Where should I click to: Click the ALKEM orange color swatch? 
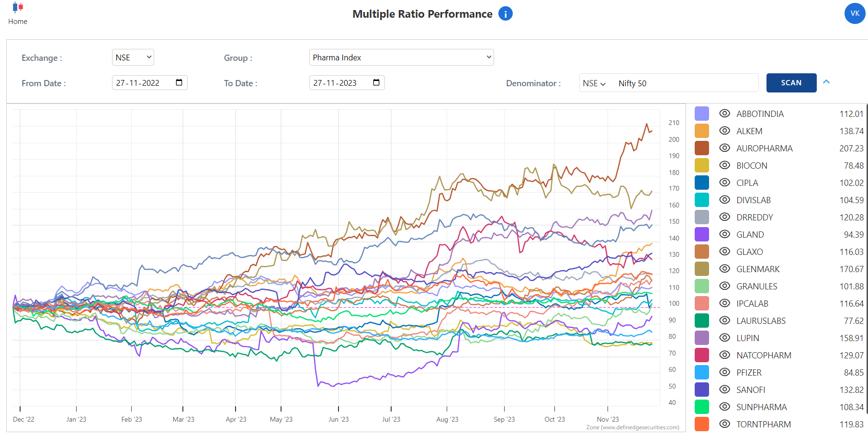[702, 131]
